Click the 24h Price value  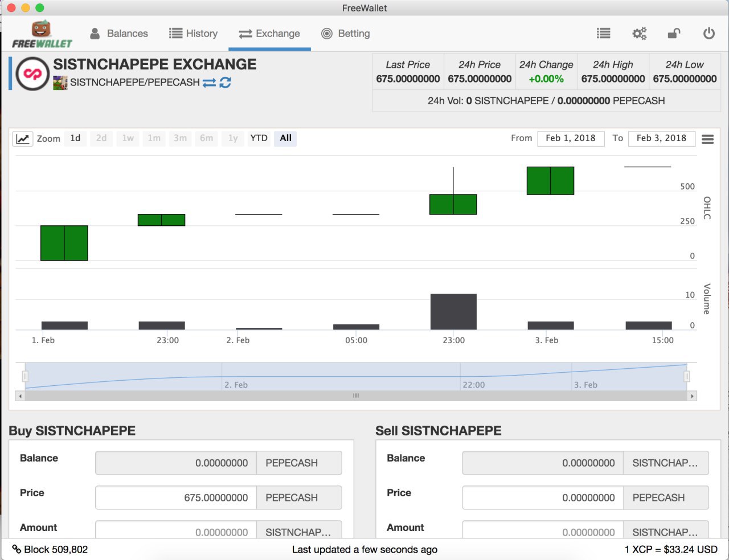tap(480, 79)
